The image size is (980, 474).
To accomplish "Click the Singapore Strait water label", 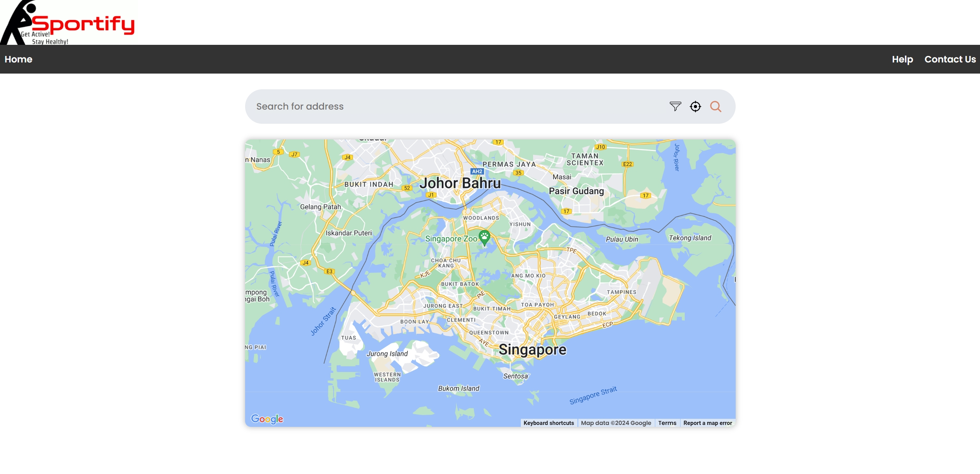I will point(593,395).
